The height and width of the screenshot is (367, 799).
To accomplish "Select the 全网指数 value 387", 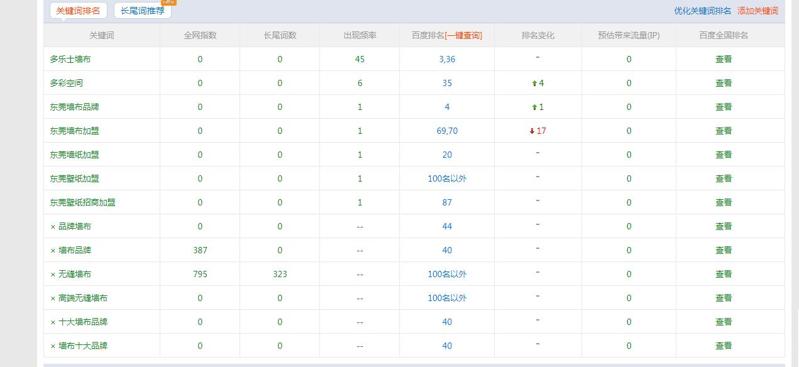I will 200,250.
